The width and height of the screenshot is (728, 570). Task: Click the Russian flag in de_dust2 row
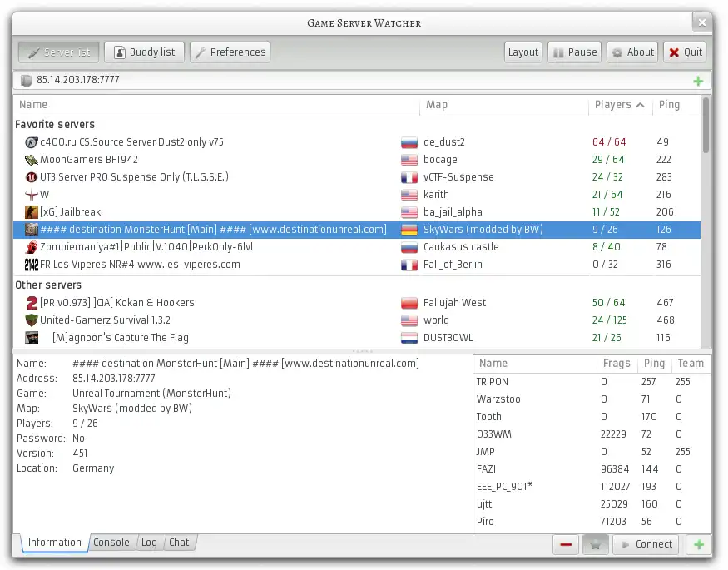click(x=409, y=142)
